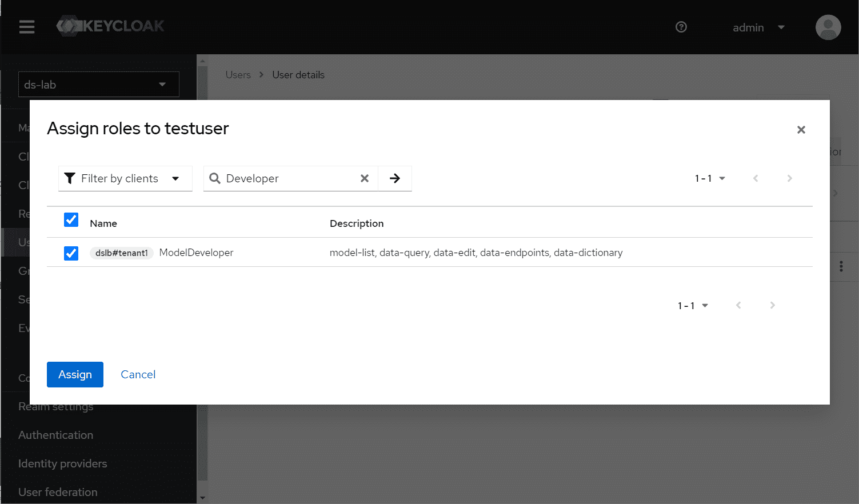Close the Assign roles dialog
Viewport: 859px width, 504px height.
pos(801,130)
